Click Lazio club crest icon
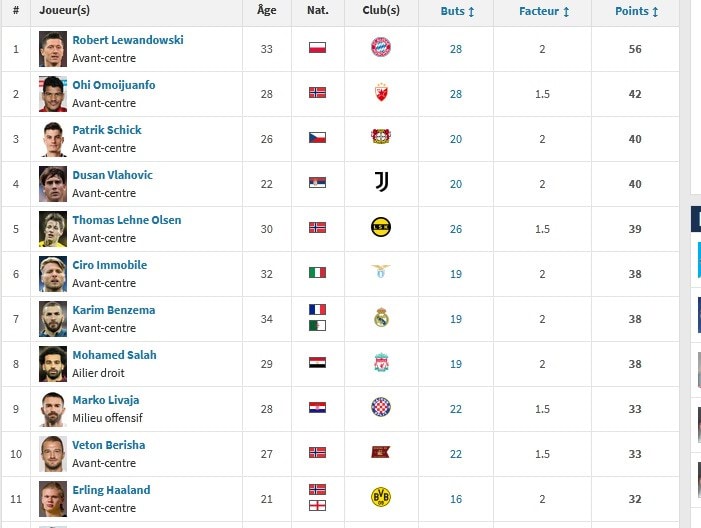Image resolution: width=701 pixels, height=528 pixels. (381, 272)
